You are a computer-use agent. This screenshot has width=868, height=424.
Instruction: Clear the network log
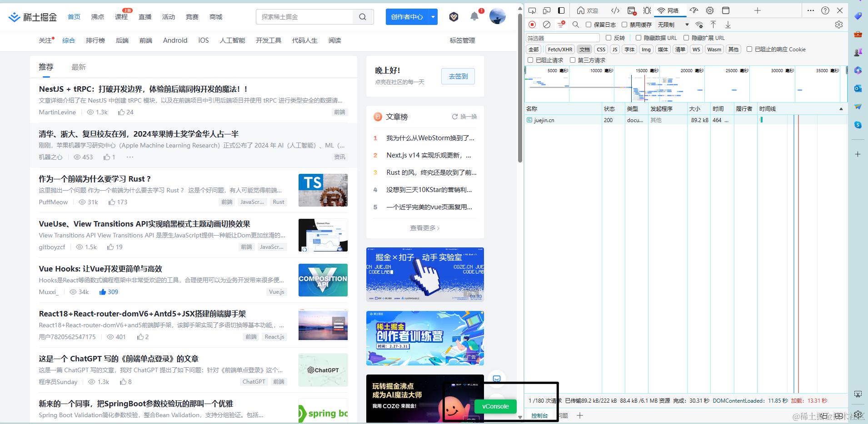click(x=547, y=25)
